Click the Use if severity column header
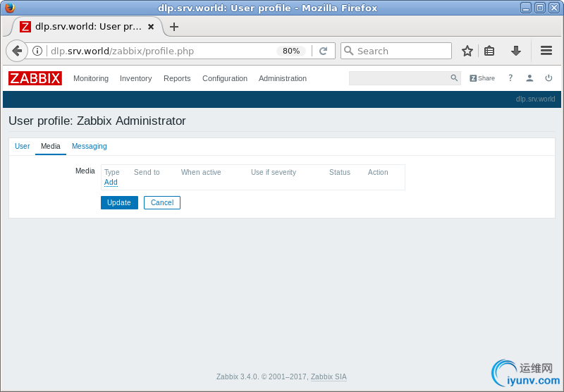This screenshot has height=392, width=564. (274, 172)
